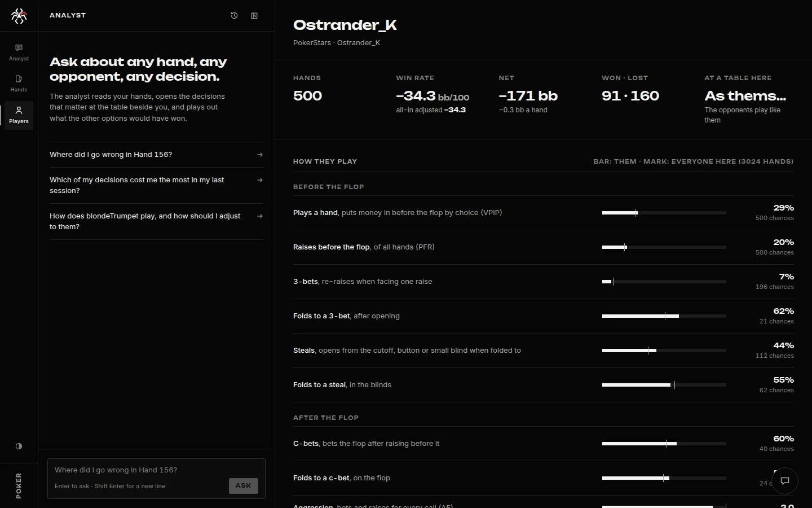The height and width of the screenshot is (508, 812).
Task: Open the Analyst sidebar section
Action: click(19, 52)
